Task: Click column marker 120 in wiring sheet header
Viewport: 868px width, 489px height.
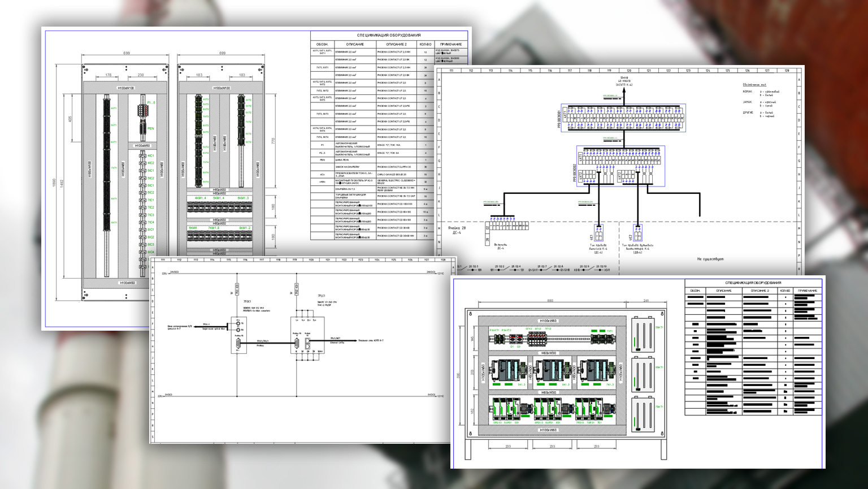Action: point(629,71)
